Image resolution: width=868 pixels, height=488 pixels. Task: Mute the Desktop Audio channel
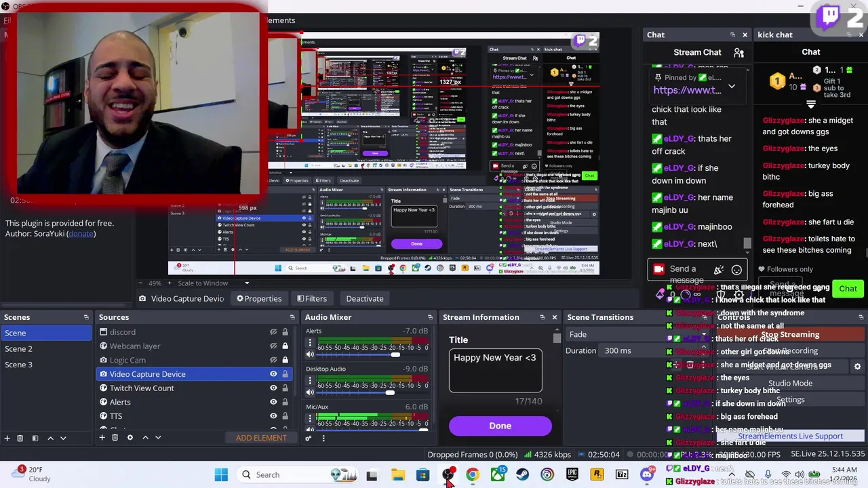[x=310, y=392]
